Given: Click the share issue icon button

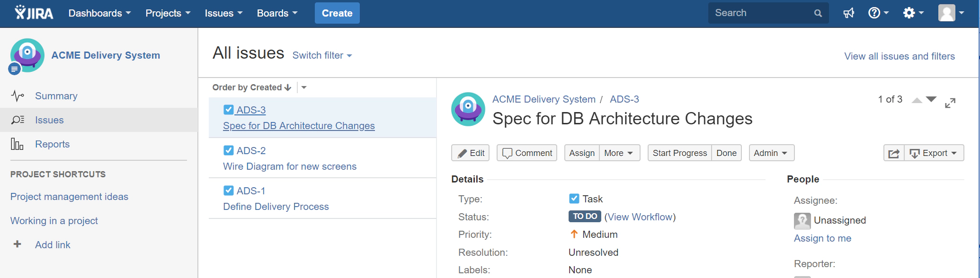Looking at the screenshot, I should 893,153.
